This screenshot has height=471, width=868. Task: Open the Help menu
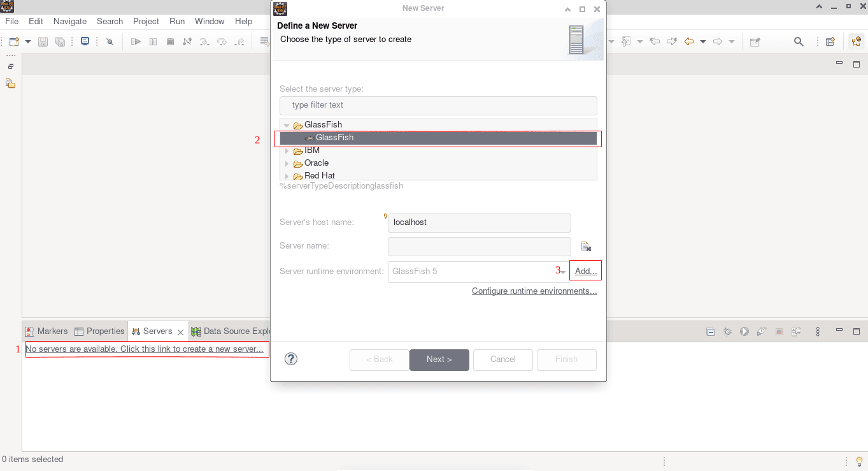[244, 21]
